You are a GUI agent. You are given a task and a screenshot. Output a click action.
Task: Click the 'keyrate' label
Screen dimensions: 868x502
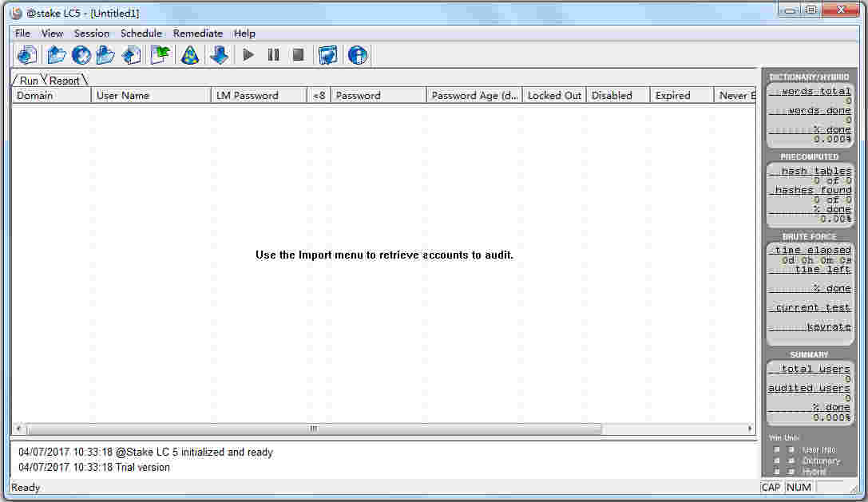click(x=828, y=327)
